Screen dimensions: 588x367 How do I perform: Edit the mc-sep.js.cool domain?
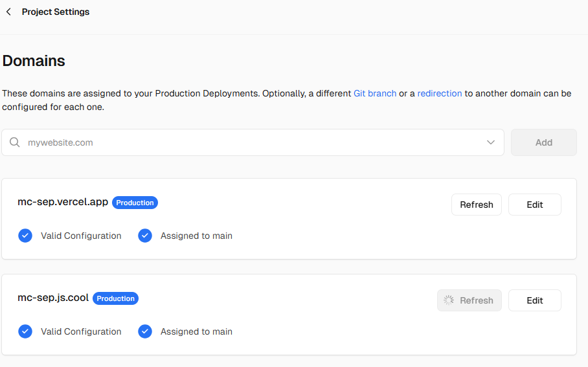(535, 300)
